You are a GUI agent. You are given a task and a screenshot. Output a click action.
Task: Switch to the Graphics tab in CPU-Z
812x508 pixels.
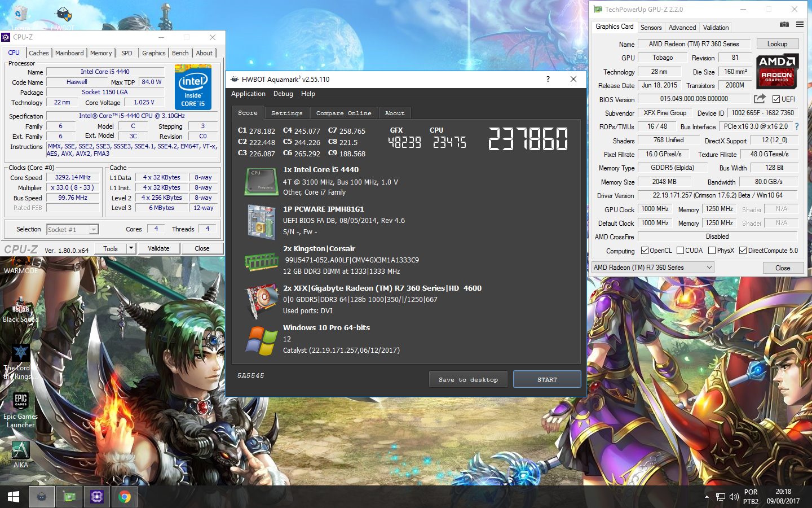pyautogui.click(x=154, y=53)
